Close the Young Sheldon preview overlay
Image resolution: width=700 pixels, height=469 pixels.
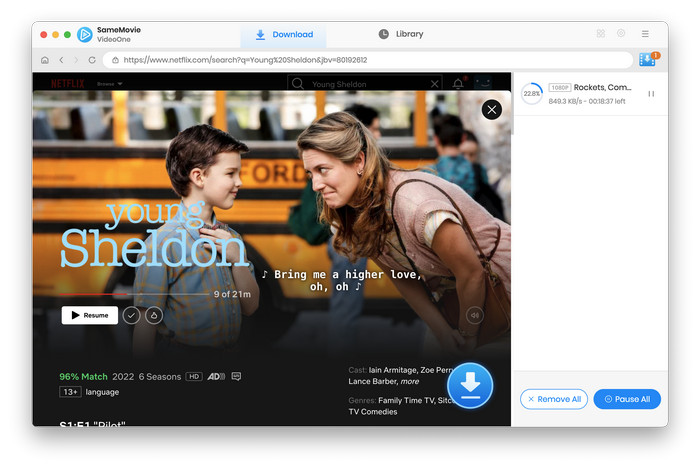[491, 110]
